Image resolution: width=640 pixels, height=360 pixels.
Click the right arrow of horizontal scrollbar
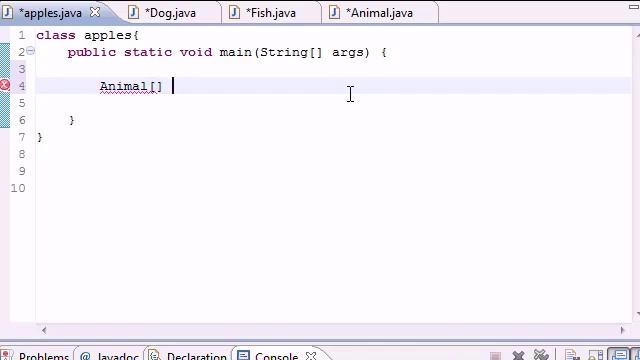click(x=622, y=330)
